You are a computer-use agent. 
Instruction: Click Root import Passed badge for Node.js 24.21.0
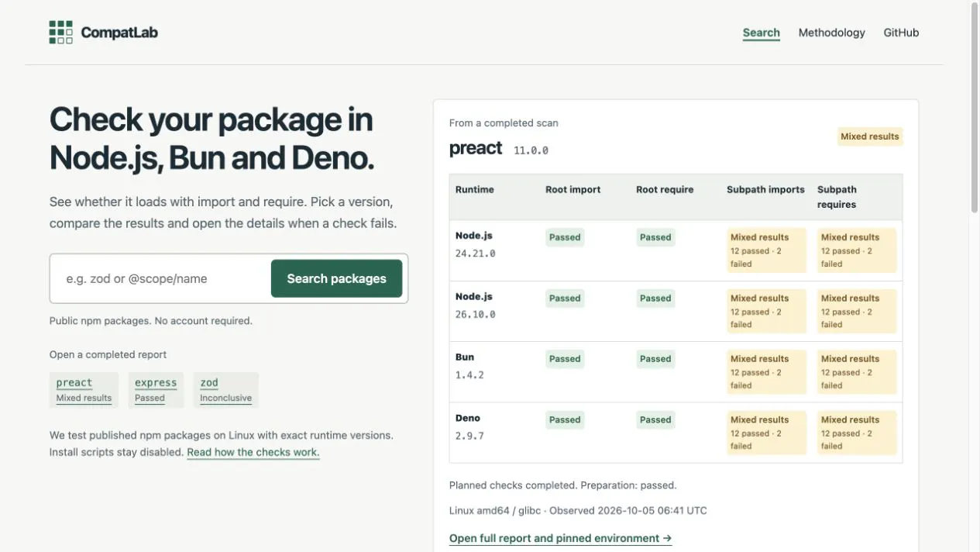[565, 237]
